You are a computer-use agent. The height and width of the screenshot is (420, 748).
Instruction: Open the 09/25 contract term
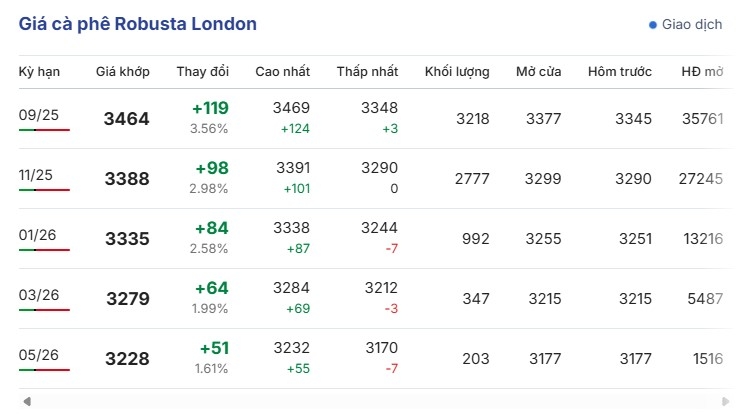[x=39, y=115]
